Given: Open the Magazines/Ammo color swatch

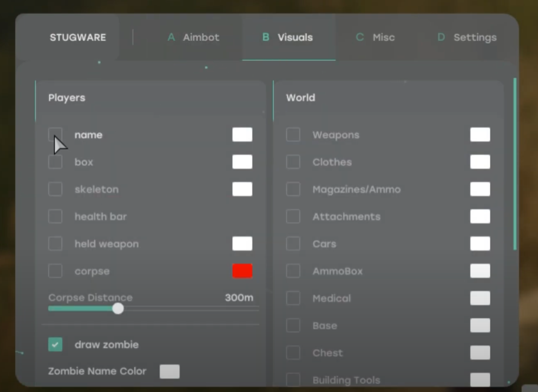Looking at the screenshot, I should click(480, 189).
